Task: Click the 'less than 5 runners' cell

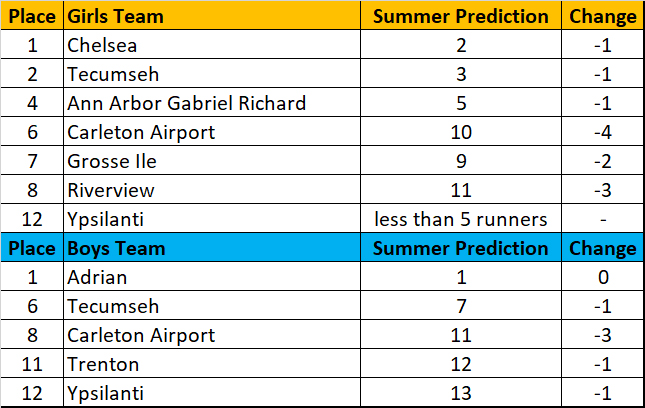Action: click(460, 219)
